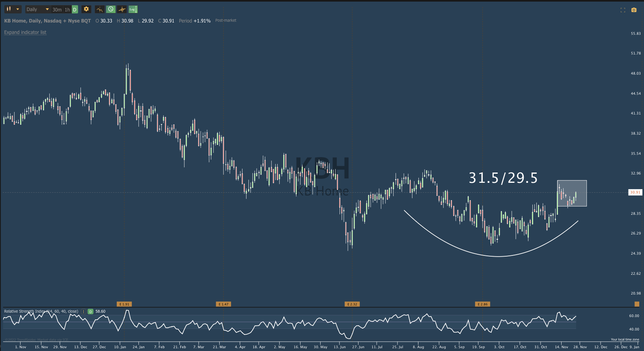This screenshot has height=351, width=644.
Task: Enter fullscreen mode with the corner icon
Action: click(x=623, y=10)
